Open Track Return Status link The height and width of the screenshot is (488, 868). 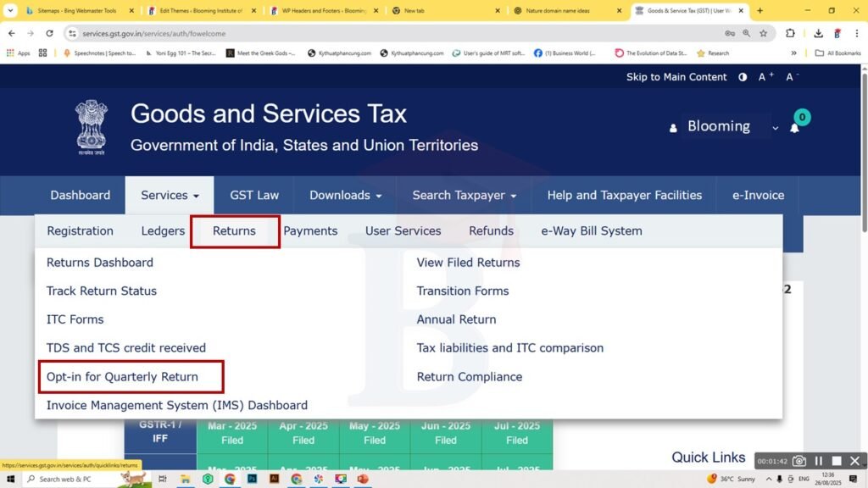[x=102, y=291]
